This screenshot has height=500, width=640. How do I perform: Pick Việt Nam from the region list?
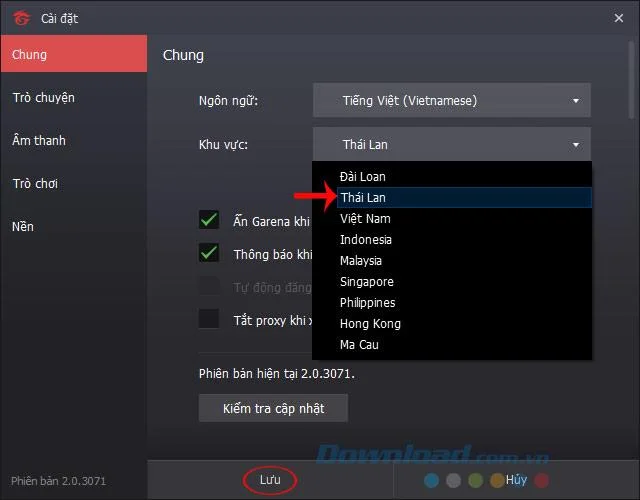pos(365,219)
